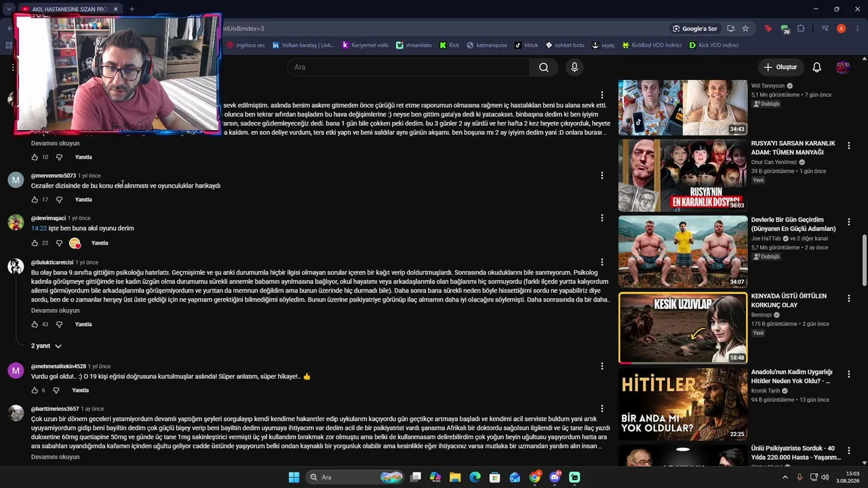Image resolution: width=868 pixels, height=488 pixels.
Task: Click the Windows taskbar search box
Action: click(x=355, y=477)
